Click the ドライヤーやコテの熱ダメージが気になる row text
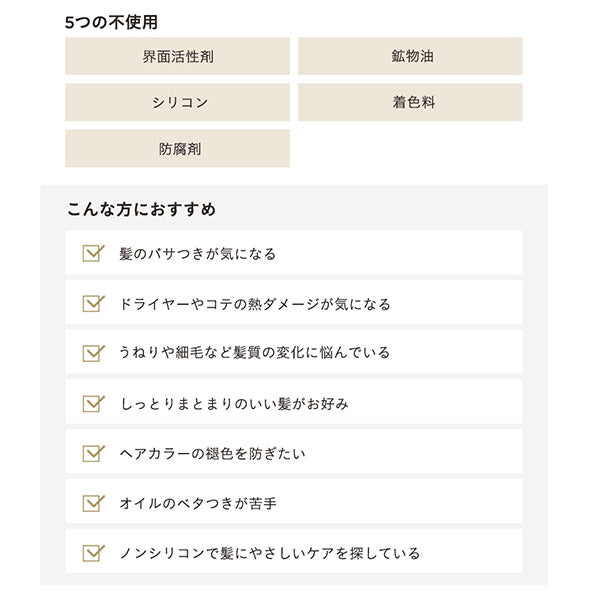The height and width of the screenshot is (600, 600). 255,304
